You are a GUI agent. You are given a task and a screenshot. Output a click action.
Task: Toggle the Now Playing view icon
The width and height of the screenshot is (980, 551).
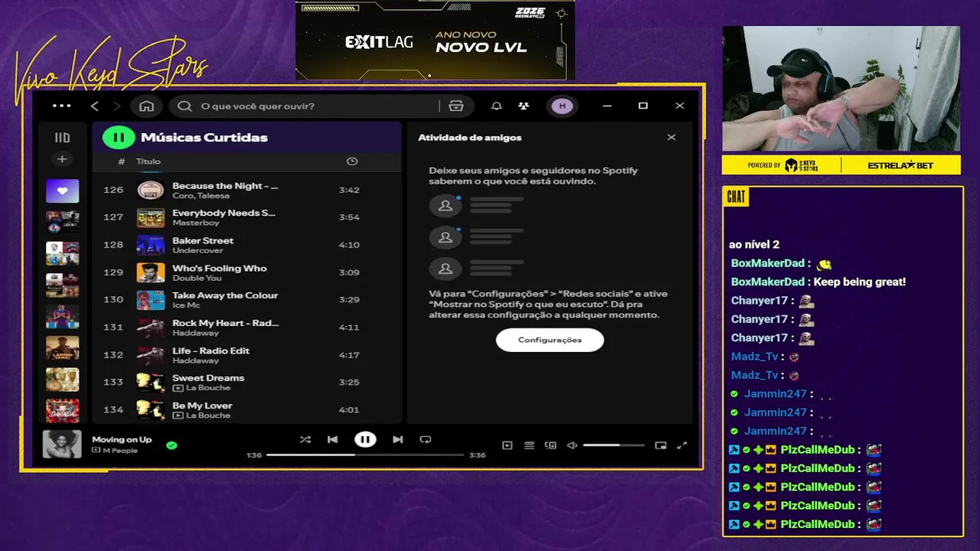[x=507, y=445]
